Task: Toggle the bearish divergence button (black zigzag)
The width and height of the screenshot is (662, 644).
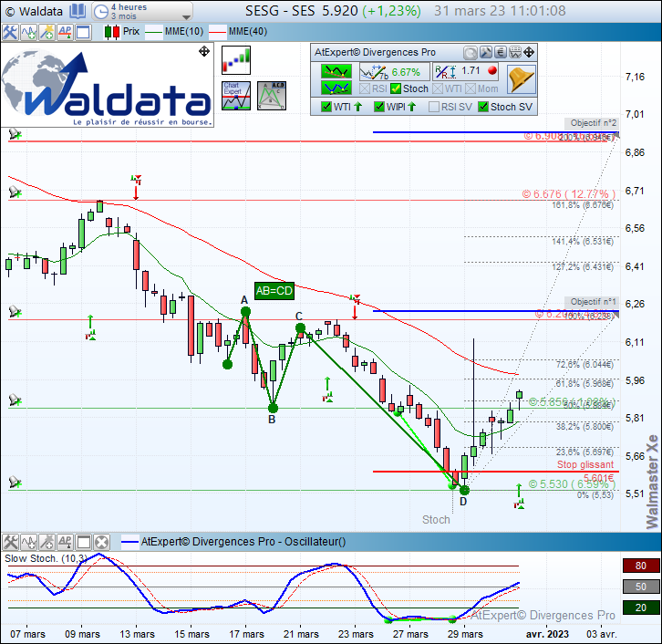Action: [x=336, y=71]
